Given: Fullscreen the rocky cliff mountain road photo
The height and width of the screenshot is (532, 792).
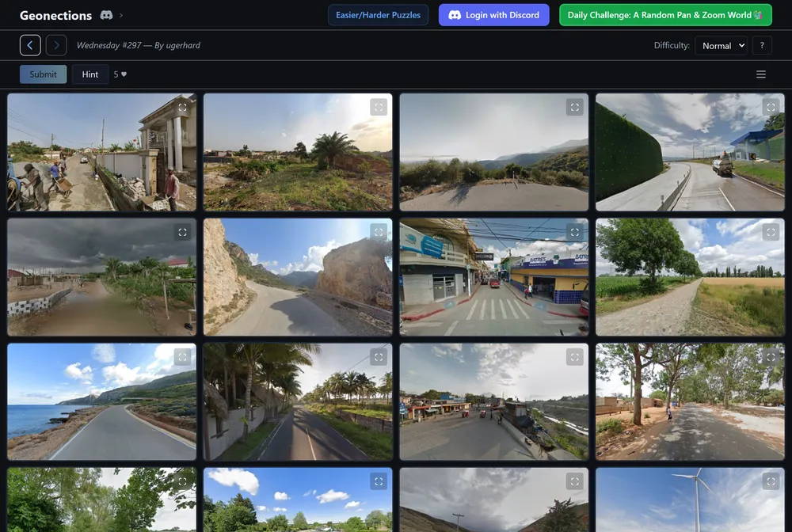Looking at the screenshot, I should [379, 232].
